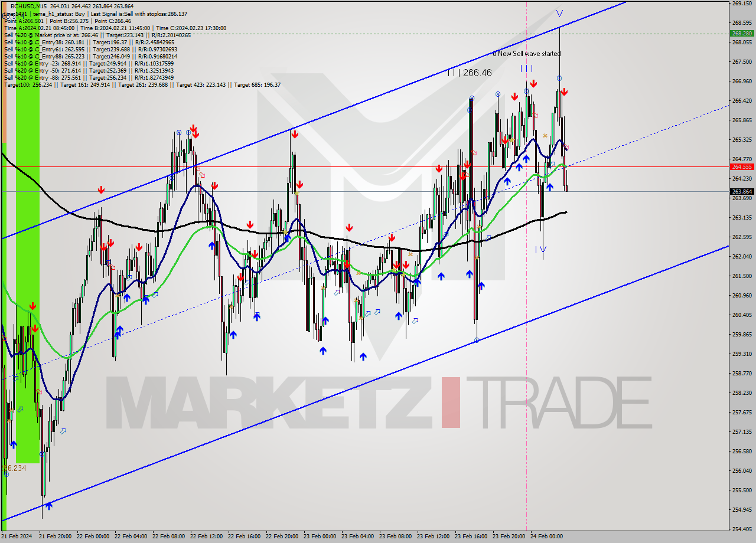Click the 254.405 price axis label
756x543 pixels.
click(x=742, y=529)
